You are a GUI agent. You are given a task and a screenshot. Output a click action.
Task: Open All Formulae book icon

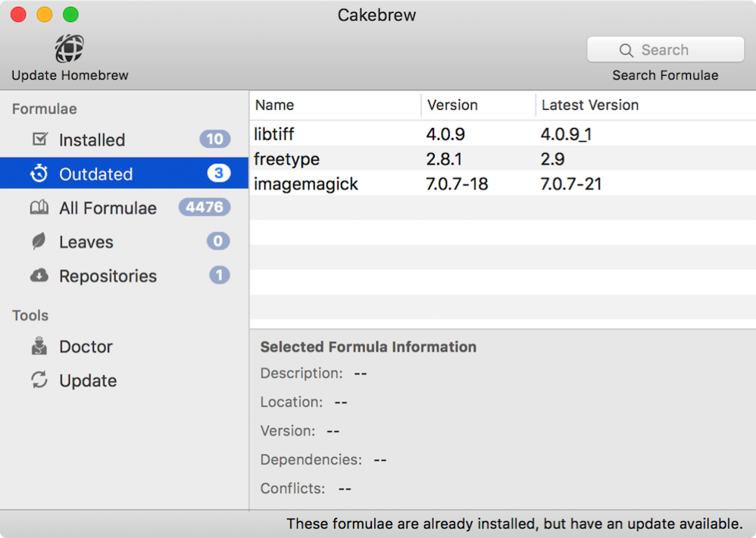click(x=39, y=208)
